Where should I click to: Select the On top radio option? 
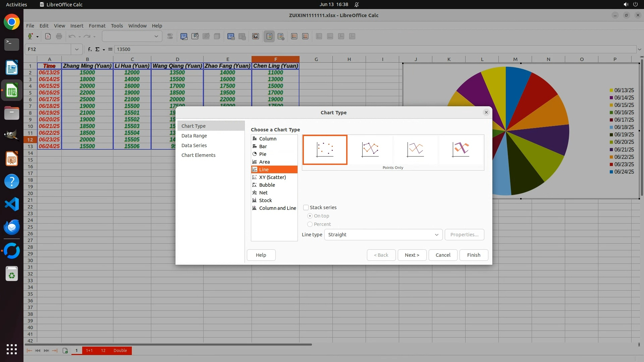(310, 216)
